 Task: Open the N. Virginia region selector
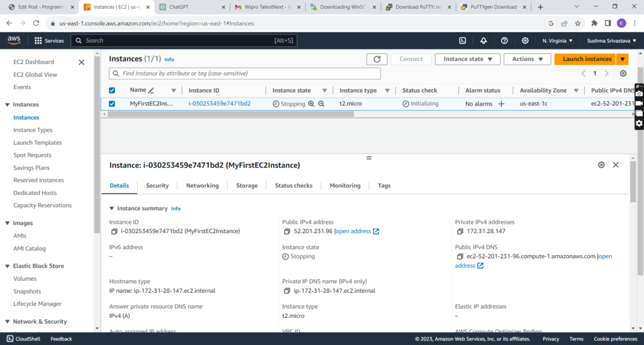557,41
